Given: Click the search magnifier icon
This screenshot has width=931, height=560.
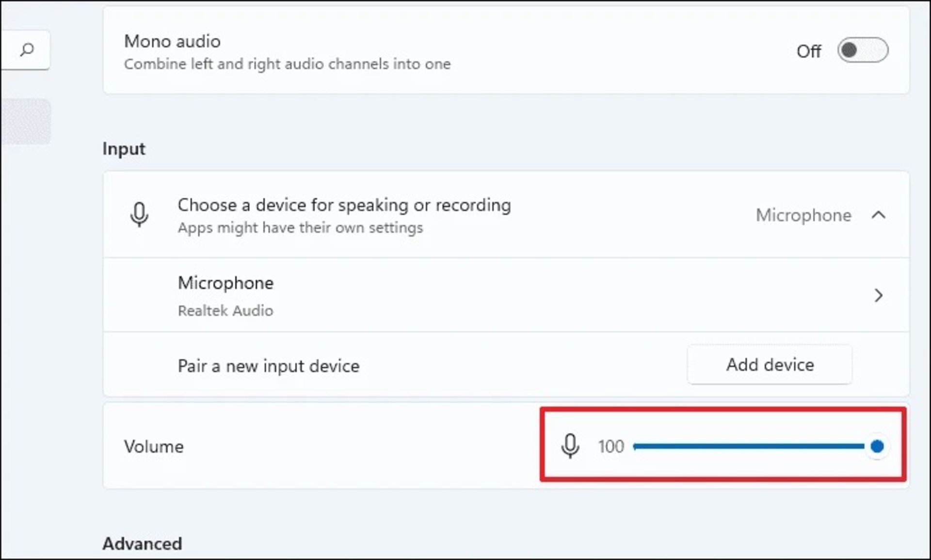Looking at the screenshot, I should tap(27, 49).
